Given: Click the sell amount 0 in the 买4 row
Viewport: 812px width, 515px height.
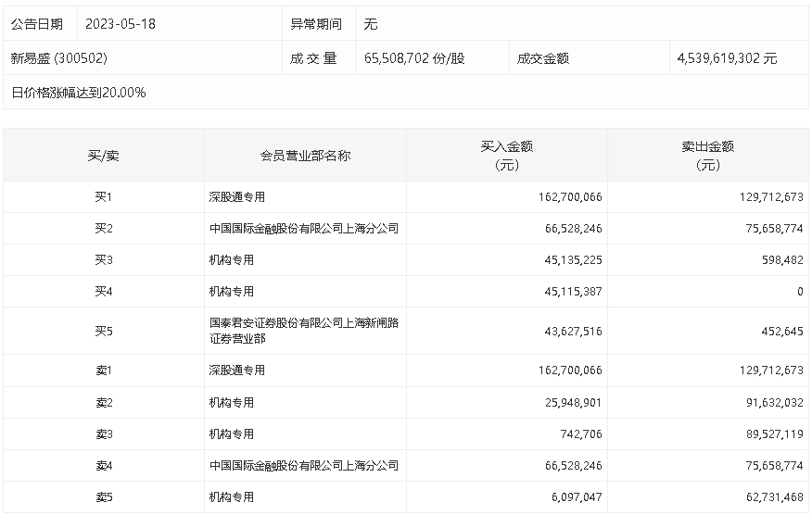Looking at the screenshot, I should [800, 292].
